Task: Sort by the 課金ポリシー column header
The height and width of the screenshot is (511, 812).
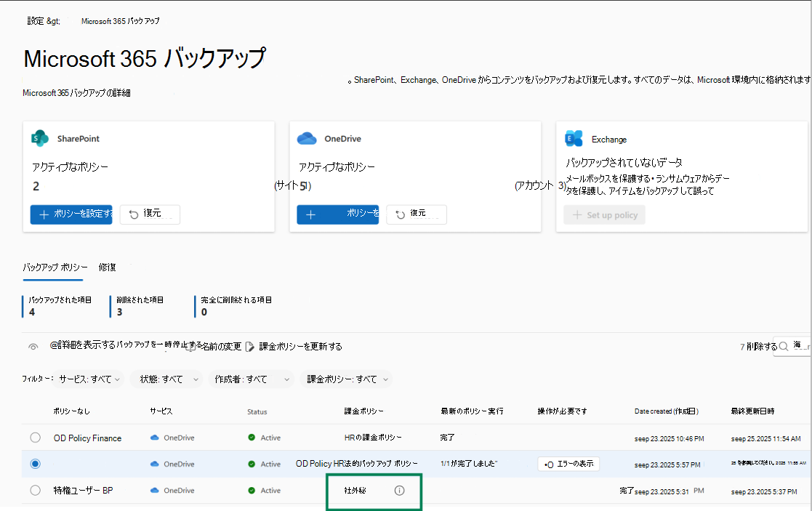Action: 364,411
